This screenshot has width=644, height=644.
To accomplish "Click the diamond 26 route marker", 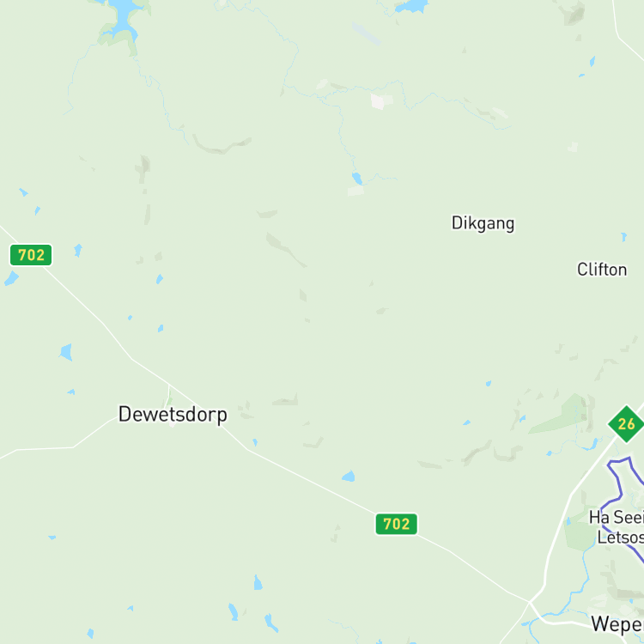I will (626, 424).
